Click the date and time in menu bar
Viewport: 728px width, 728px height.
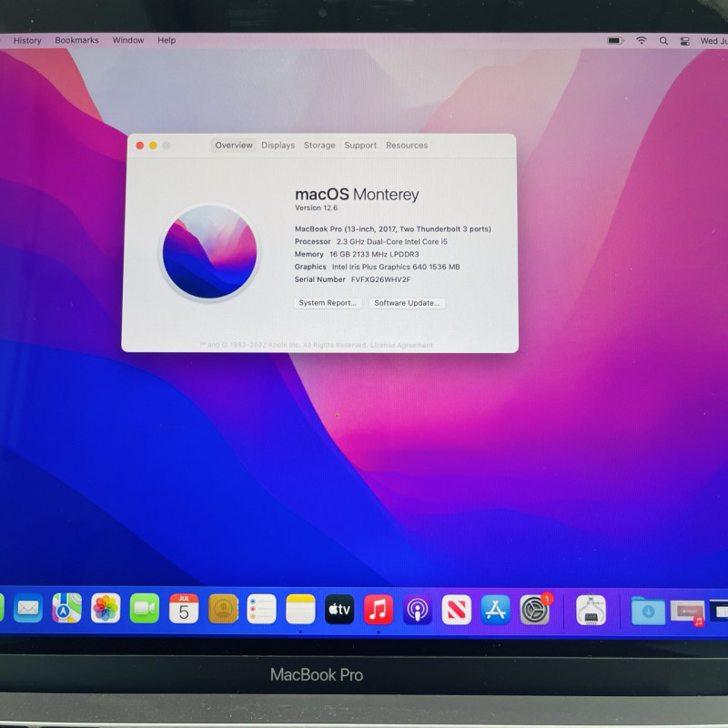[713, 41]
